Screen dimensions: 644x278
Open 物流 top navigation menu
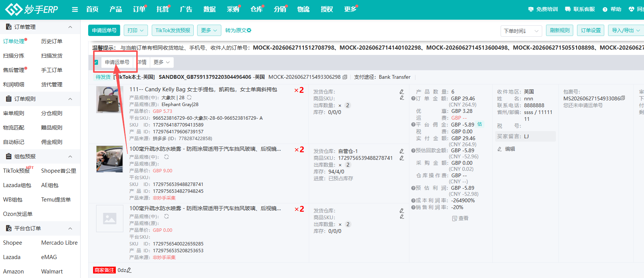[303, 9]
